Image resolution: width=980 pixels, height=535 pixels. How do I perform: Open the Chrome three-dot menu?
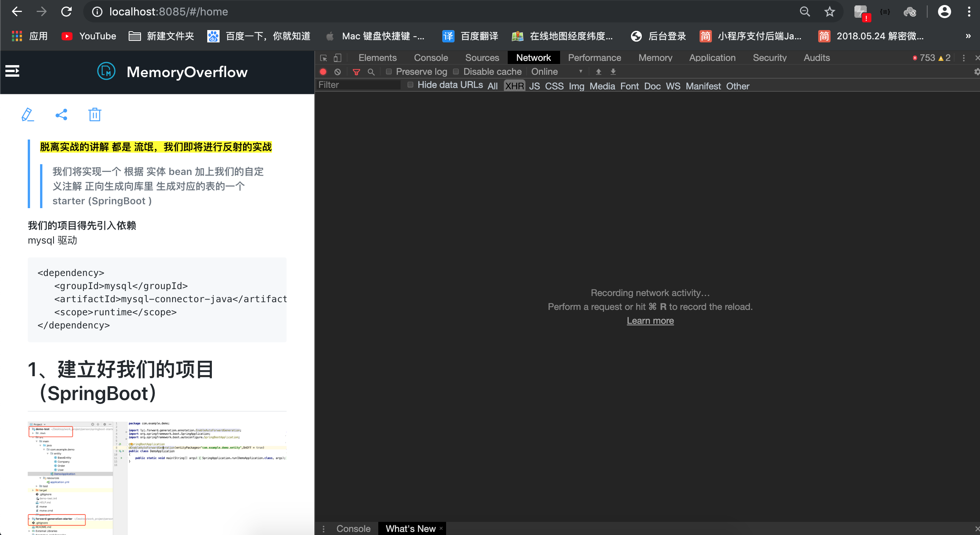969,12
